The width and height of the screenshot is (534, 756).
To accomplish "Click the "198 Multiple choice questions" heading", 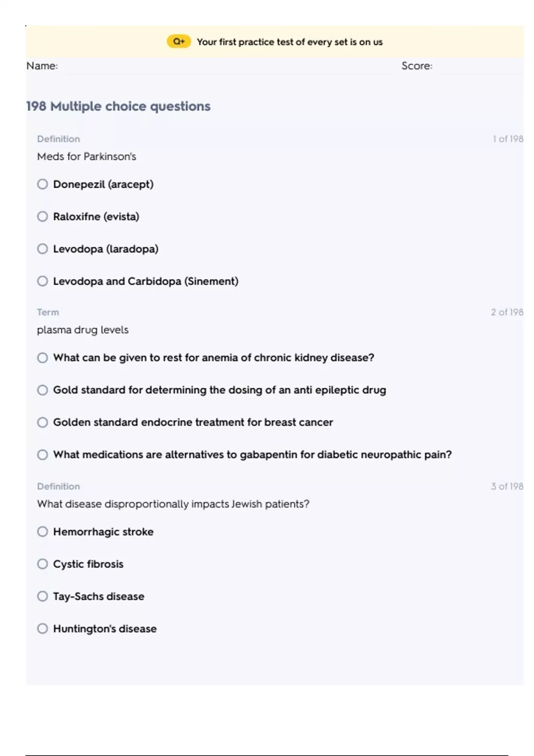I will coord(118,106).
